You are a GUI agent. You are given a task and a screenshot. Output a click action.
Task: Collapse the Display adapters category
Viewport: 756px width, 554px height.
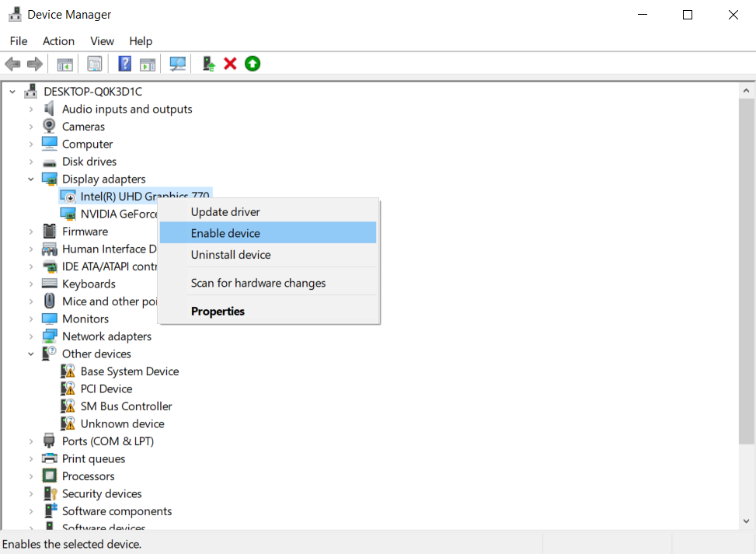(31, 179)
